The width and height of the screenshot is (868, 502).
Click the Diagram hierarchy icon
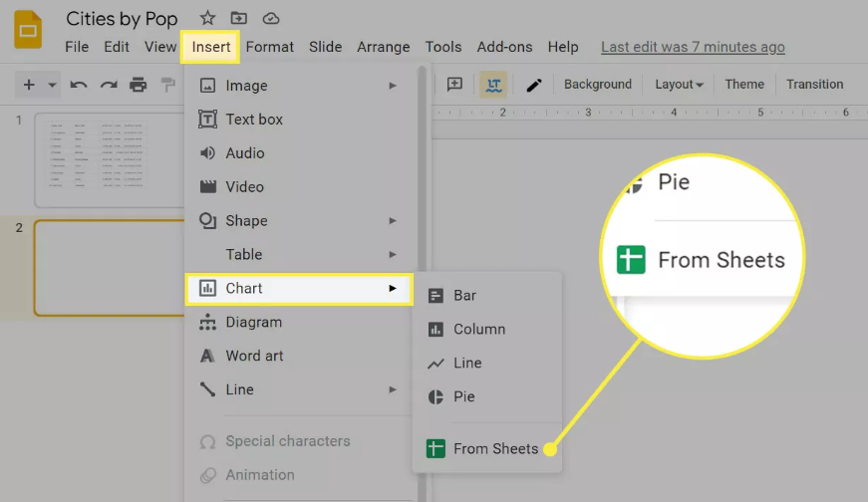207,322
